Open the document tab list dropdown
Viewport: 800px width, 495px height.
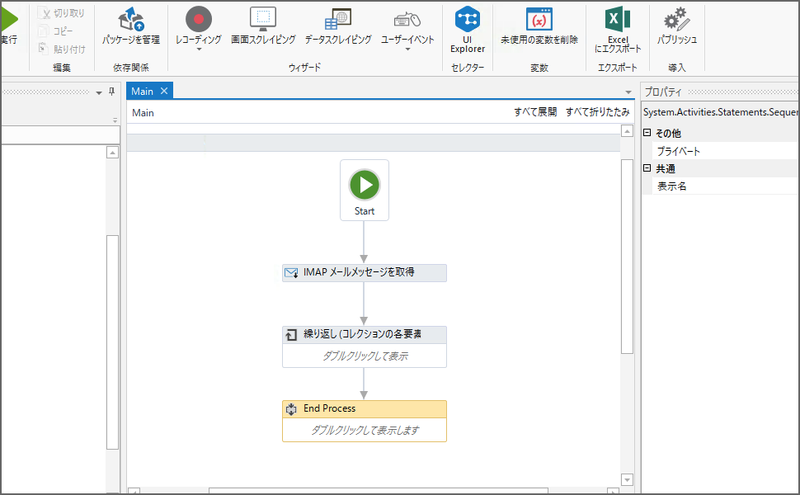click(629, 92)
